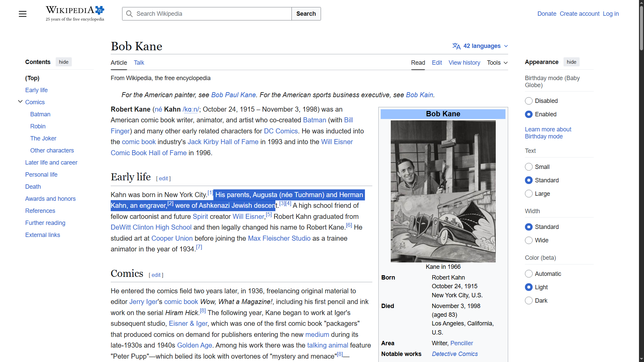Expand the 42 languages dropdown
This screenshot has width=644, height=362.
(x=482, y=46)
